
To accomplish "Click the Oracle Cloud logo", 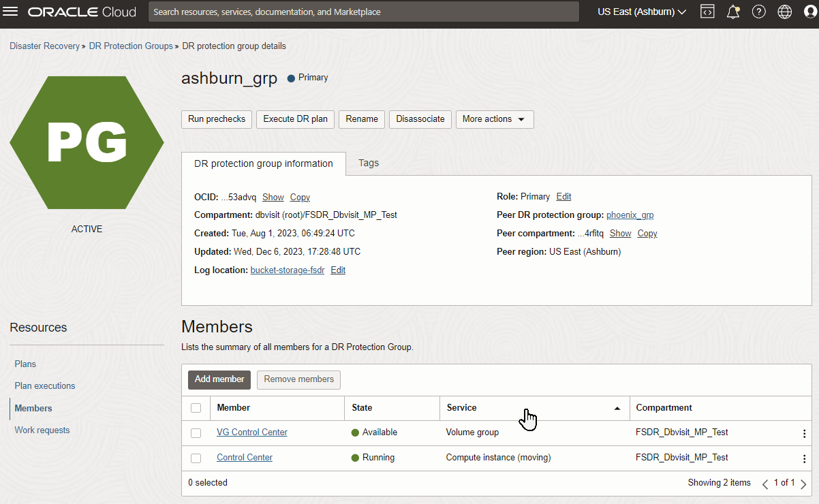I will click(82, 12).
